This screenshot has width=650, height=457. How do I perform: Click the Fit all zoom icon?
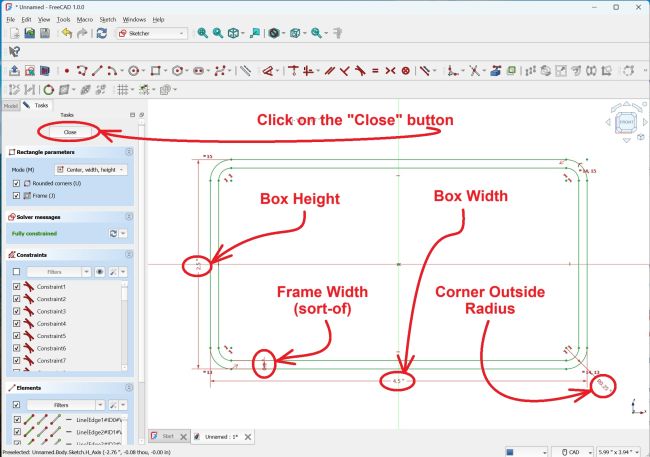tap(202, 33)
